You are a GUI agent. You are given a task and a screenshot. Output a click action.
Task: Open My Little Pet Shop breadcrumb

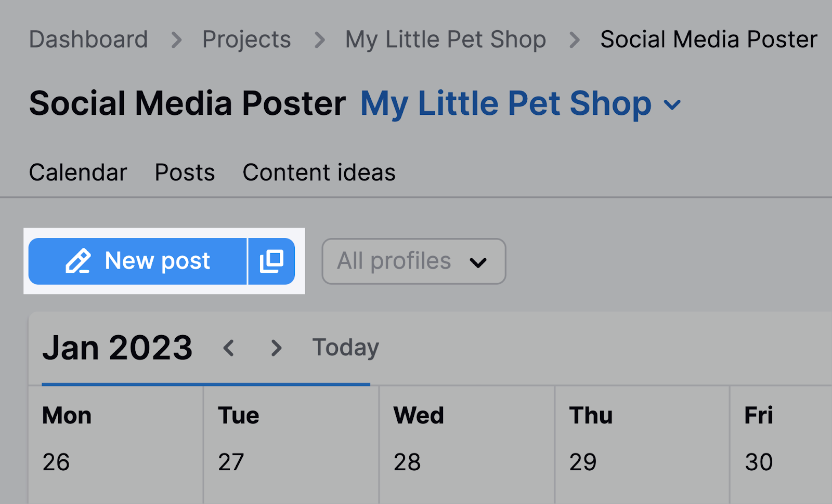pyautogui.click(x=446, y=39)
